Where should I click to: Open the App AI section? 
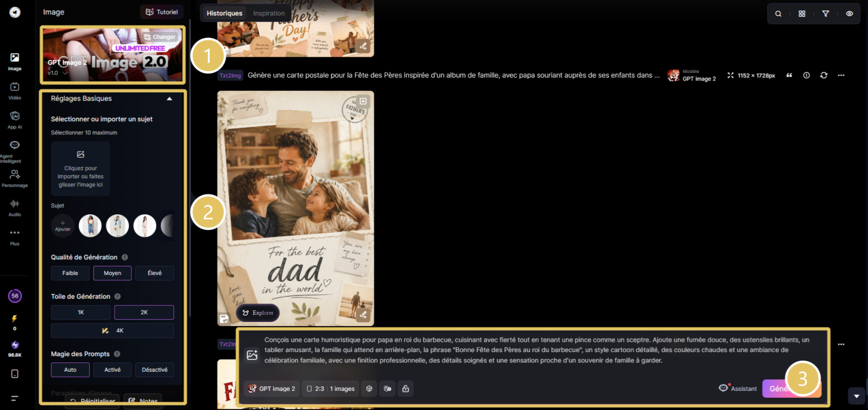point(14,120)
